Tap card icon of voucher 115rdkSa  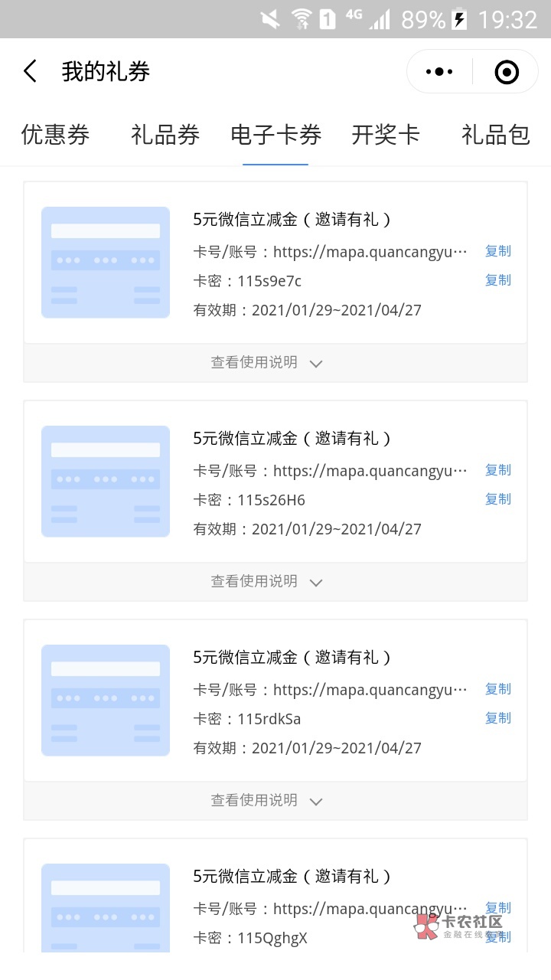coord(106,701)
